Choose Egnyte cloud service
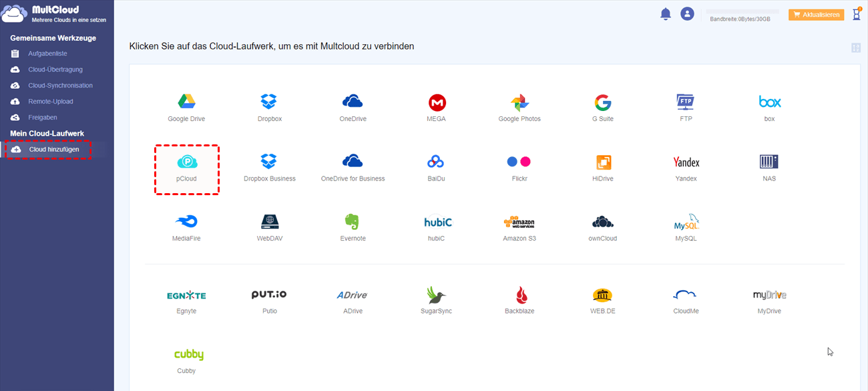 [186, 295]
